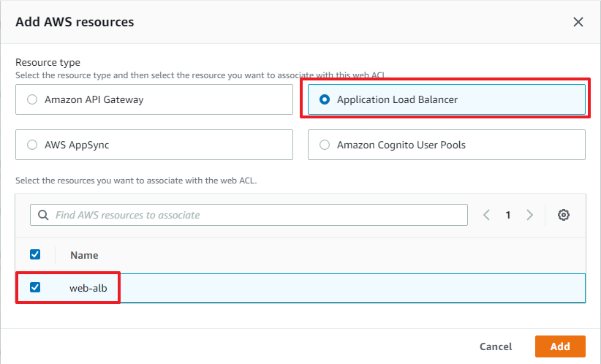Open table preferences gear icon
This screenshot has height=364, width=601.
click(x=564, y=215)
